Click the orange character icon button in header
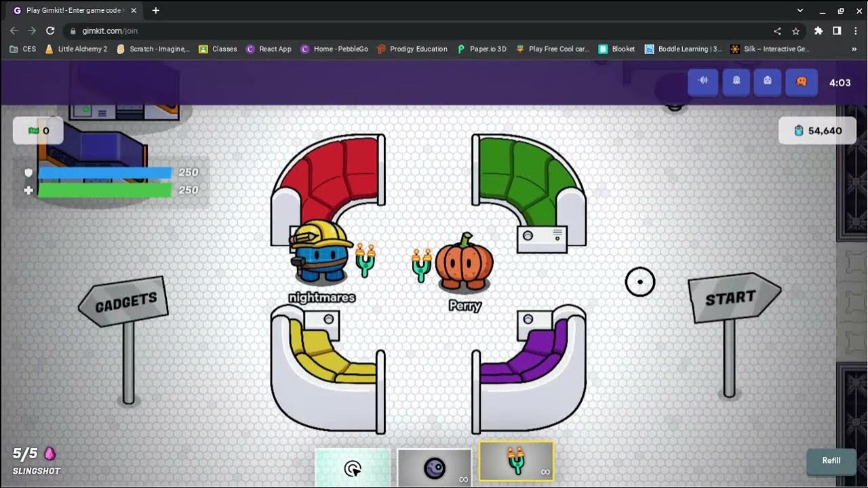Screen dimensions: 868x488 801,81
